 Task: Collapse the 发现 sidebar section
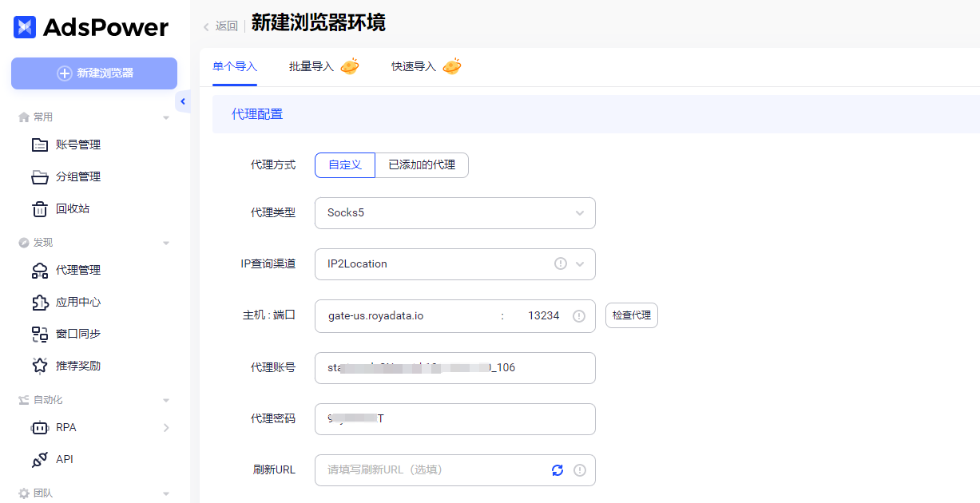pyautogui.click(x=166, y=243)
